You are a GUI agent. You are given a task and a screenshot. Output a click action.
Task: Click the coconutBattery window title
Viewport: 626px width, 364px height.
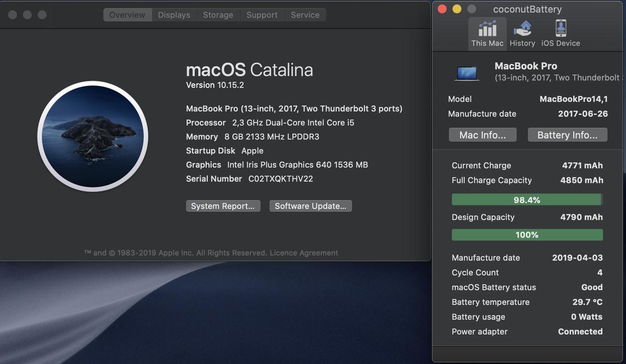pyautogui.click(x=527, y=9)
